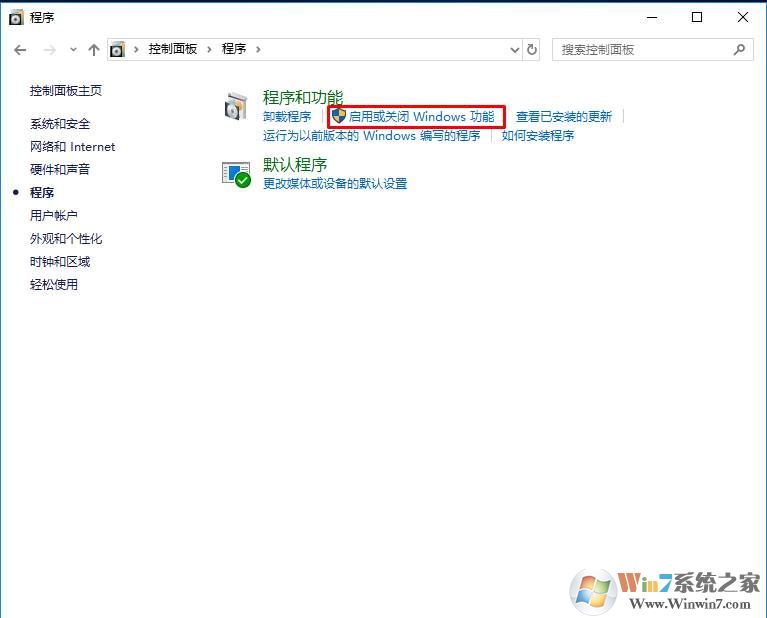767x618 pixels.
Task: Click the forward navigation arrow
Action: (x=48, y=49)
